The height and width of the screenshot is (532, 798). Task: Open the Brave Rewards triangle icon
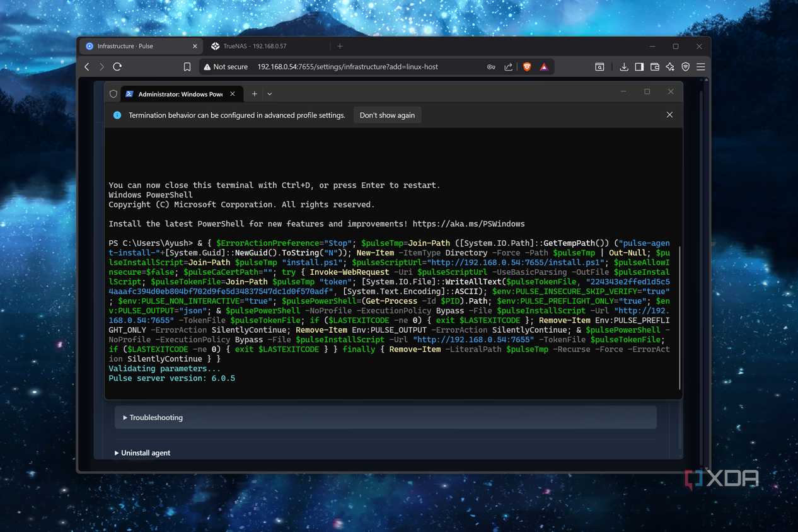coord(543,67)
